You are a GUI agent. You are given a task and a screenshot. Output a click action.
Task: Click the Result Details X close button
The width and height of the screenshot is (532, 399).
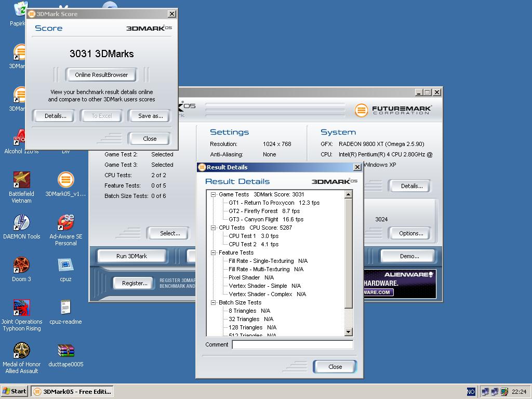pos(357,167)
